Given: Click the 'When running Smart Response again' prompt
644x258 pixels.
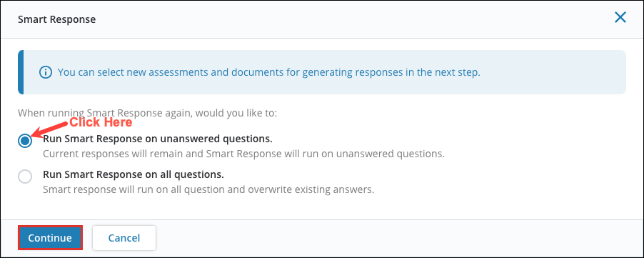Looking at the screenshot, I should [148, 113].
